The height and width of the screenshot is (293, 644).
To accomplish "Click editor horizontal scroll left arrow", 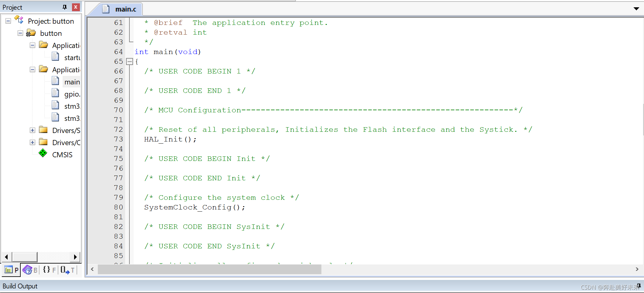I will (92, 269).
